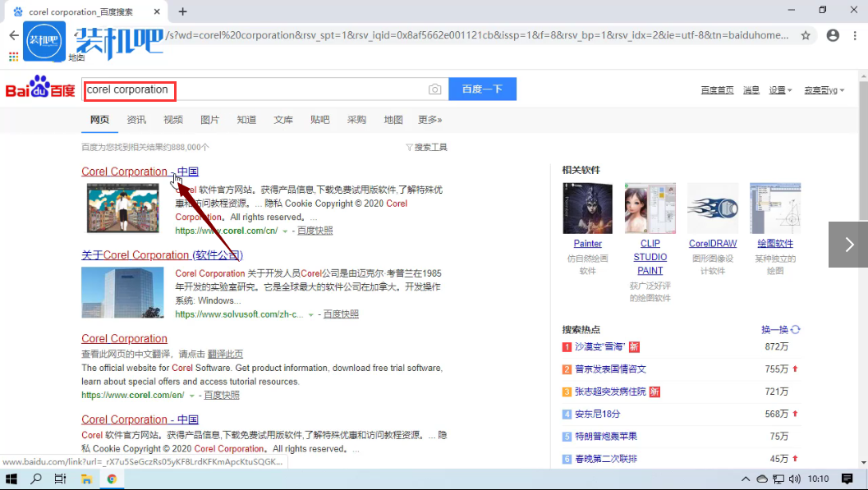Image resolution: width=868 pixels, height=490 pixels.
Task: Click the volume speaker icon in system tray
Action: click(x=794, y=479)
